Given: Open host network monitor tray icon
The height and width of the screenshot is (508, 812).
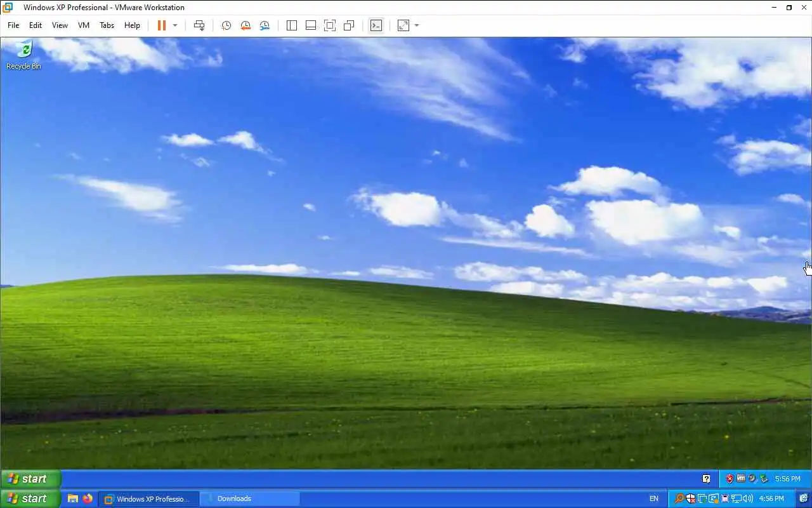Looking at the screenshot, I should [737, 498].
